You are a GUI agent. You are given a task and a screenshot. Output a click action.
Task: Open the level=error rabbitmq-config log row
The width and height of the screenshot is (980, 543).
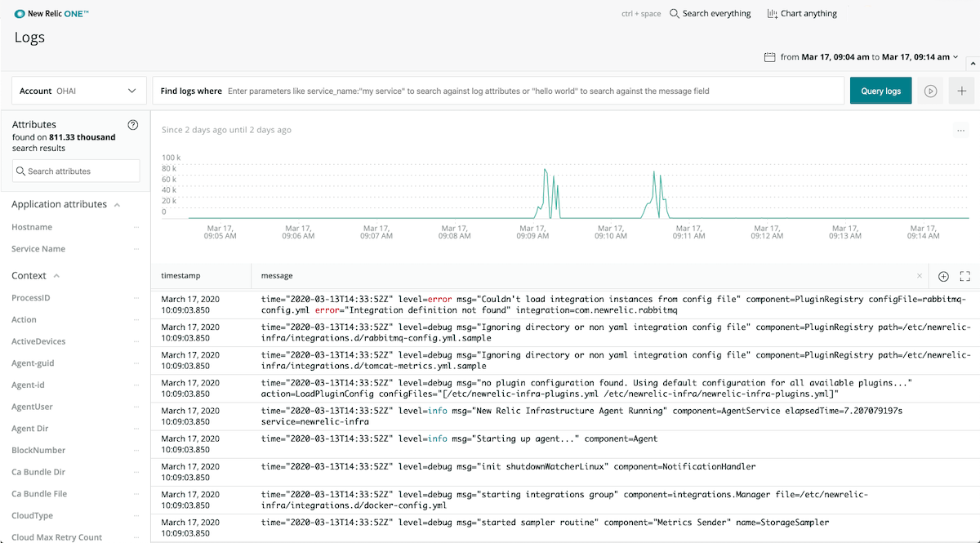[565, 305]
